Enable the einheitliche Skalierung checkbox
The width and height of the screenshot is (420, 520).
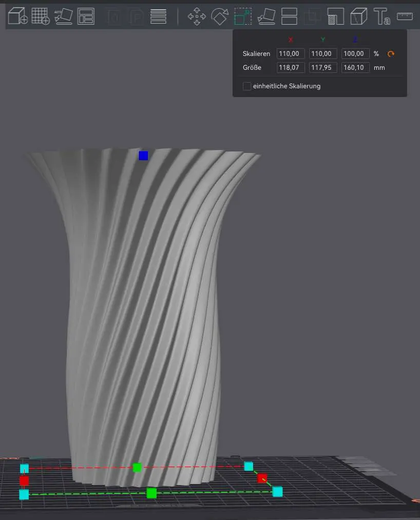[247, 86]
